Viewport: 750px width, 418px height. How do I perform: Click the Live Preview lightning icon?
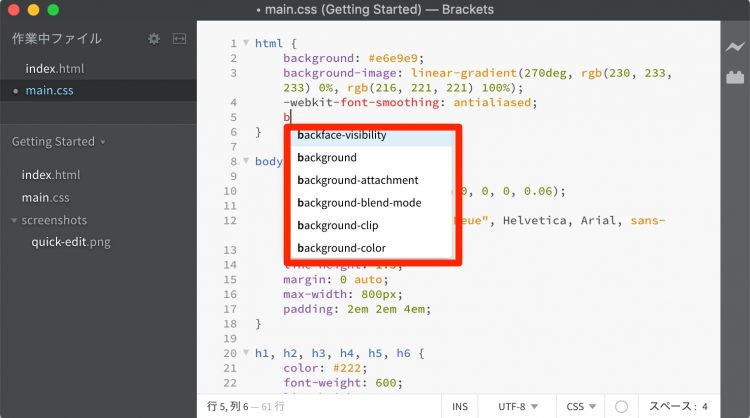coord(735,47)
